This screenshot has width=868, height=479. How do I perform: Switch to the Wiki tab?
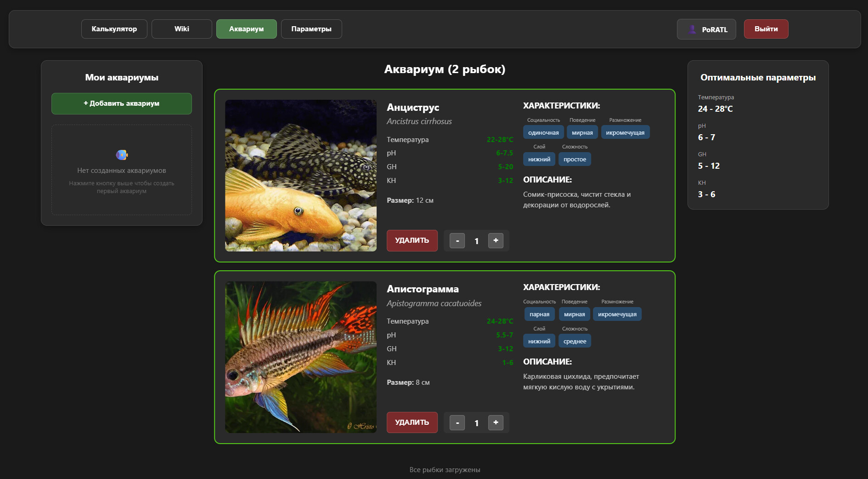pyautogui.click(x=182, y=29)
